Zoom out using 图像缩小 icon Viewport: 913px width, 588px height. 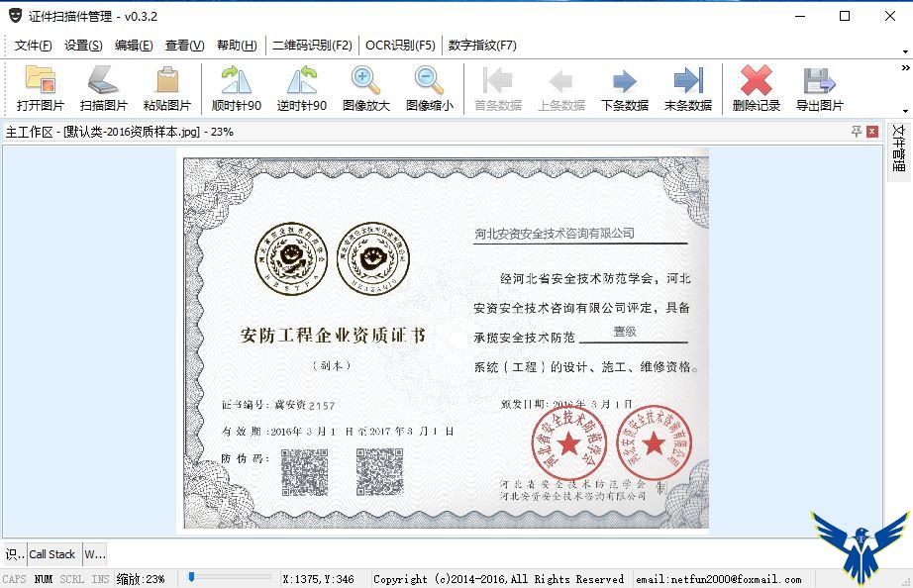[x=429, y=88]
